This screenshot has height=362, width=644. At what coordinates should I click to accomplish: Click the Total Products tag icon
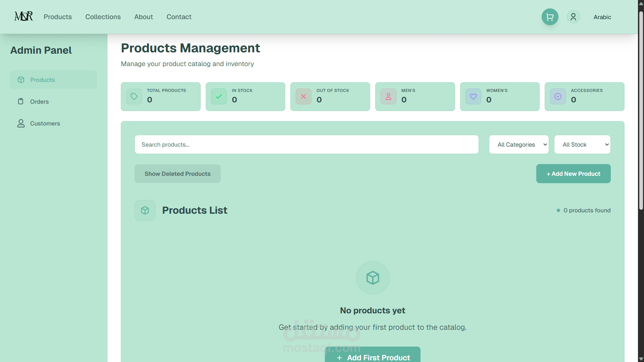point(134,97)
